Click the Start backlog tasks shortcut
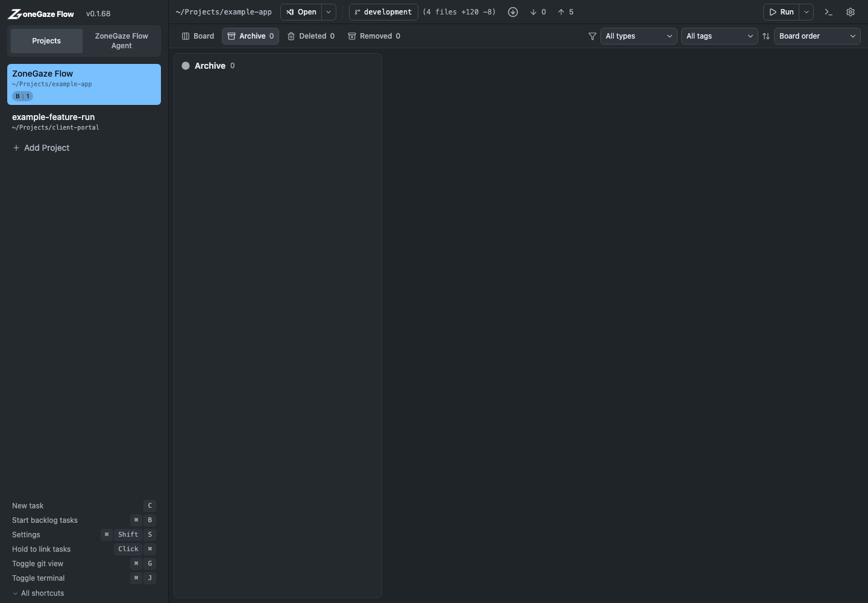 coord(84,520)
